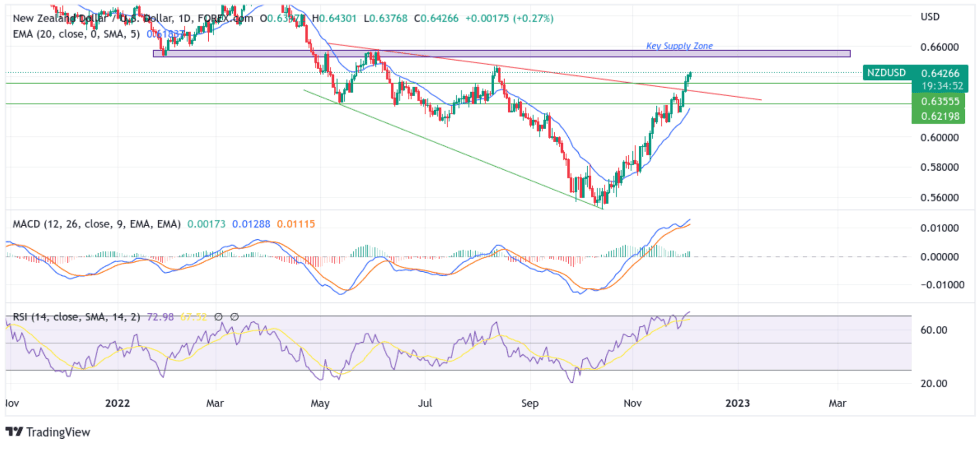Click the first ∅ symbol in RSI legend

tap(219, 317)
